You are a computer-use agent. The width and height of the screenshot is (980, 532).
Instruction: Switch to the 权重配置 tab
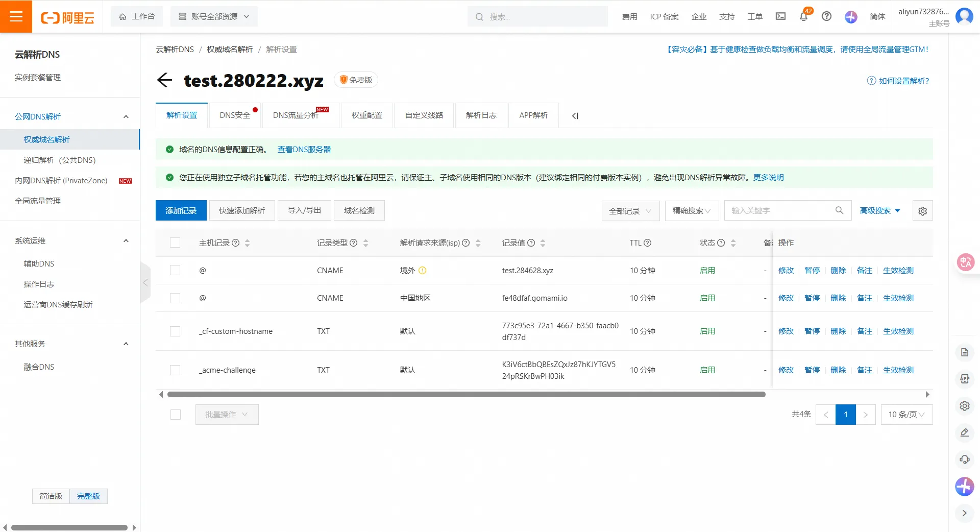[x=366, y=115]
